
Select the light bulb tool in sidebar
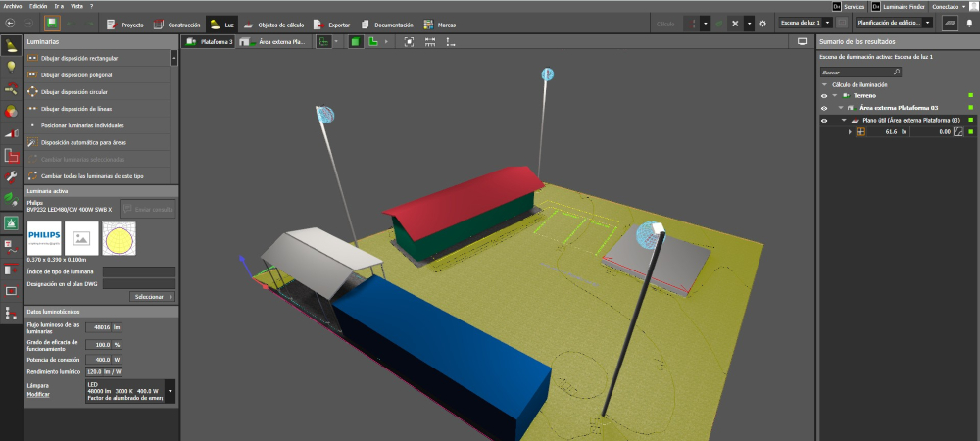tap(12, 67)
